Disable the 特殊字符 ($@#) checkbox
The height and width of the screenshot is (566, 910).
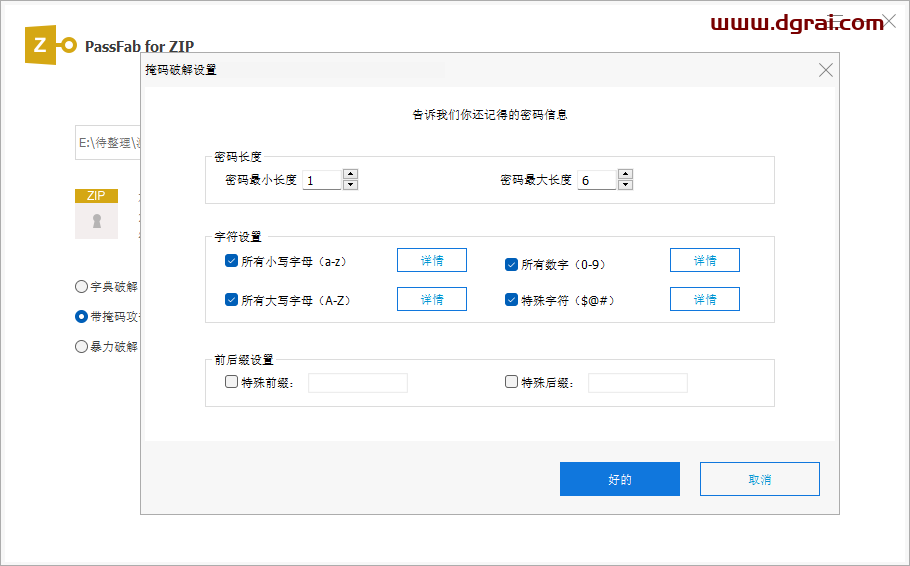pos(512,299)
